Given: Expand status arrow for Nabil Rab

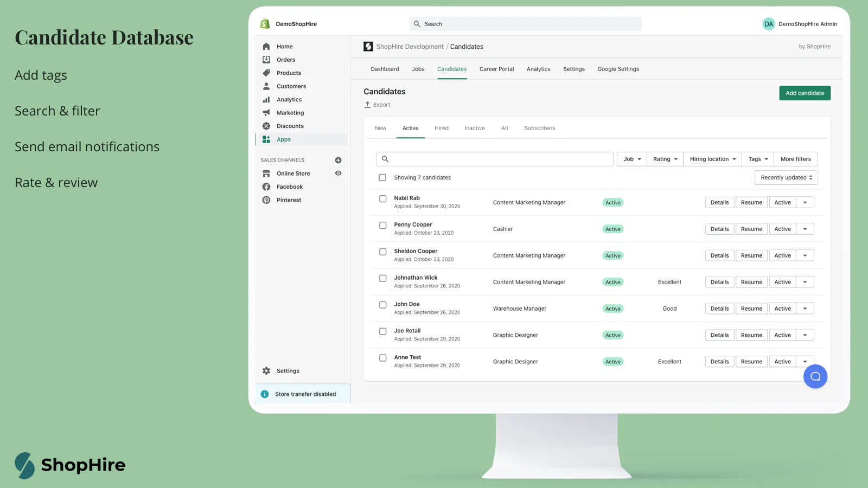Looking at the screenshot, I should tap(805, 202).
